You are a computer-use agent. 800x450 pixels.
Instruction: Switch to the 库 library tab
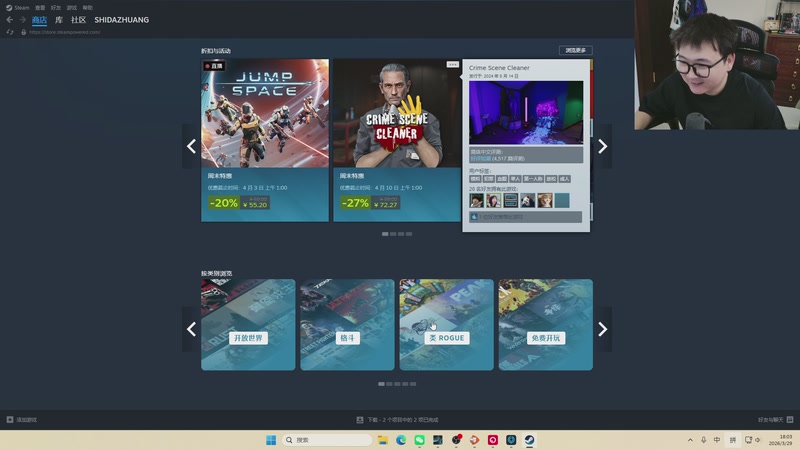(59, 20)
